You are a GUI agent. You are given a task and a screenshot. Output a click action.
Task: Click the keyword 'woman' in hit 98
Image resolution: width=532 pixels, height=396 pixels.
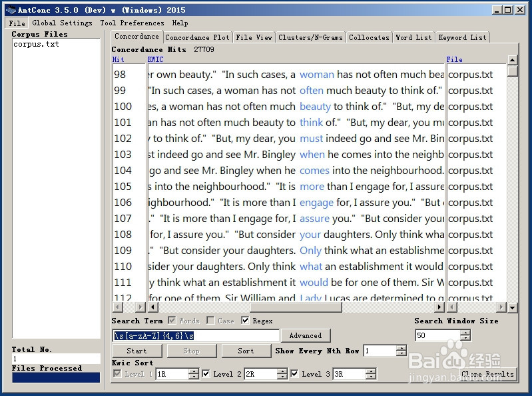316,75
